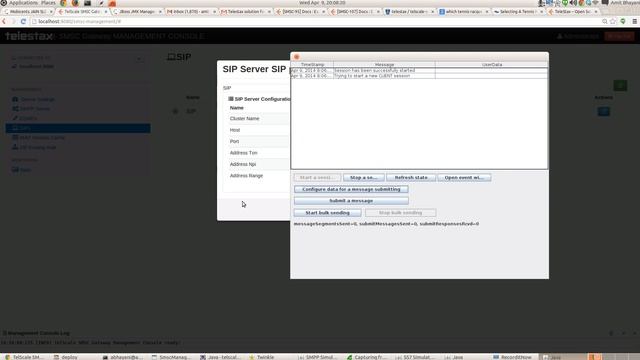Select the 'Trying to start a new CLIENT session' row
Image resolution: width=640 pixels, height=360 pixels.
point(419,76)
